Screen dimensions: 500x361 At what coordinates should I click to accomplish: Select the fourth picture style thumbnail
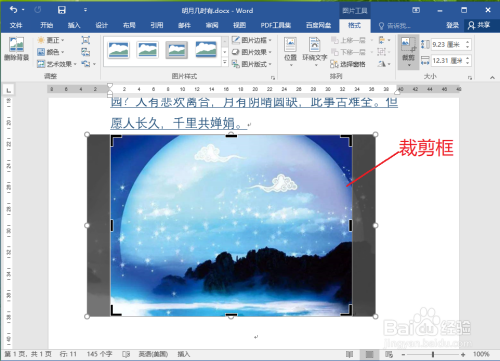[x=206, y=50]
